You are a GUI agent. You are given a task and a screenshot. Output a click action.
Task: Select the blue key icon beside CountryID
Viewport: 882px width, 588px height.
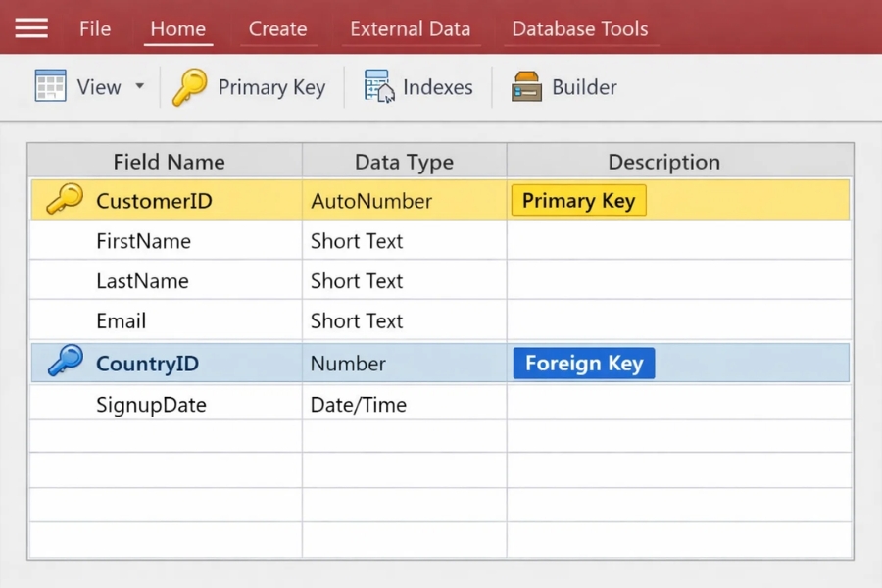tap(65, 362)
